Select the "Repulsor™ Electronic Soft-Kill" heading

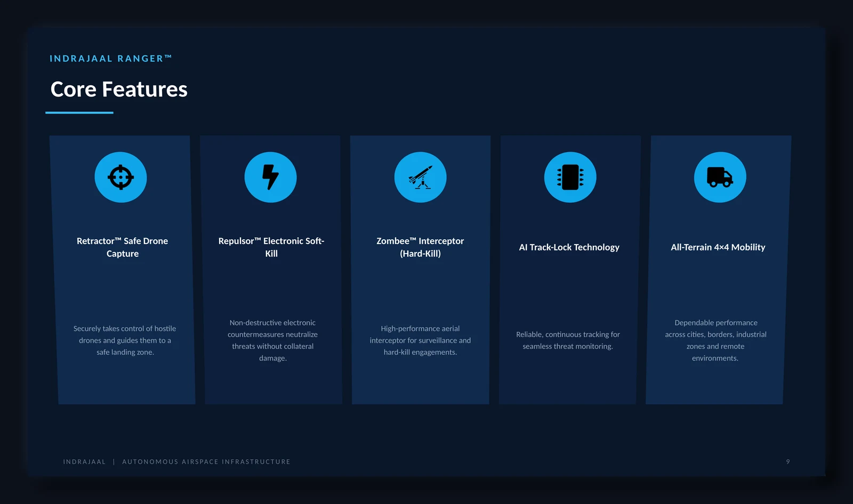(271, 247)
